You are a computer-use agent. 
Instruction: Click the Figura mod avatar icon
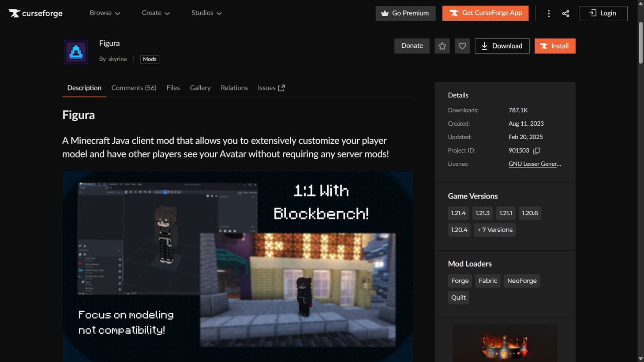[75, 52]
